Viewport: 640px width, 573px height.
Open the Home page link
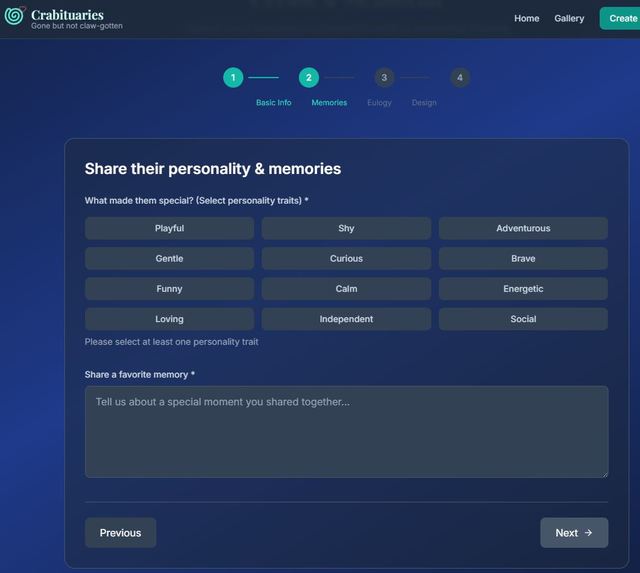[x=526, y=18]
